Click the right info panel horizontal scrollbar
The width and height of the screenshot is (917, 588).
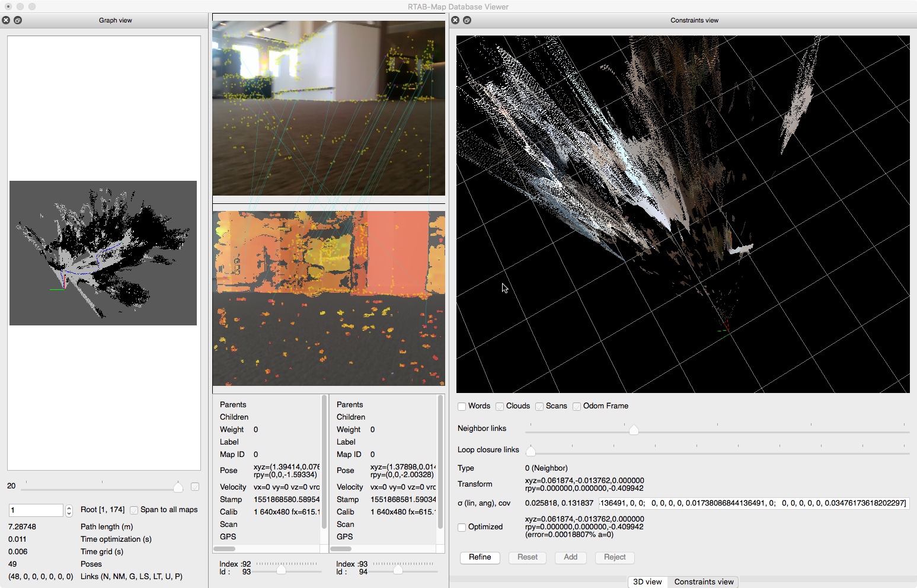[x=341, y=549]
